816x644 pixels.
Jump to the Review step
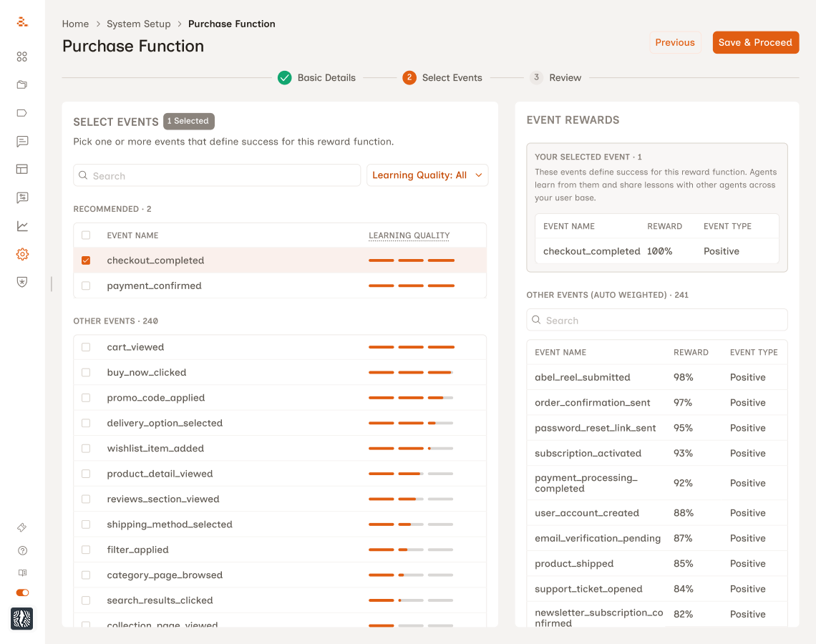click(555, 77)
